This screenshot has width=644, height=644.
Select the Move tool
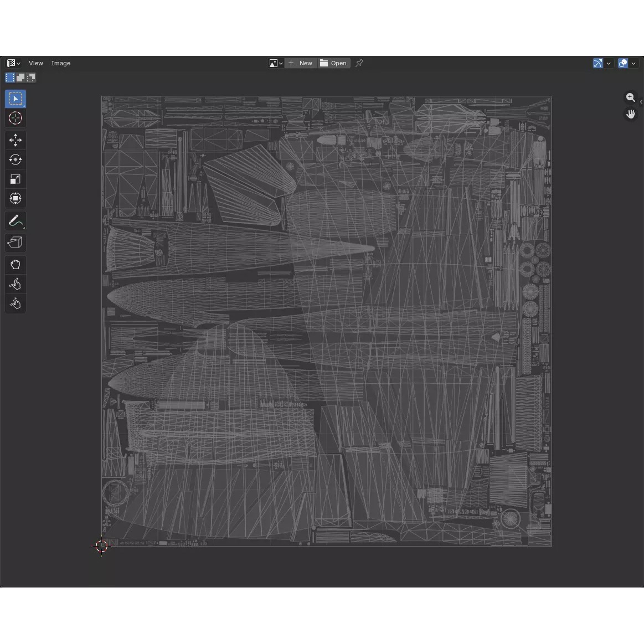[x=15, y=140]
